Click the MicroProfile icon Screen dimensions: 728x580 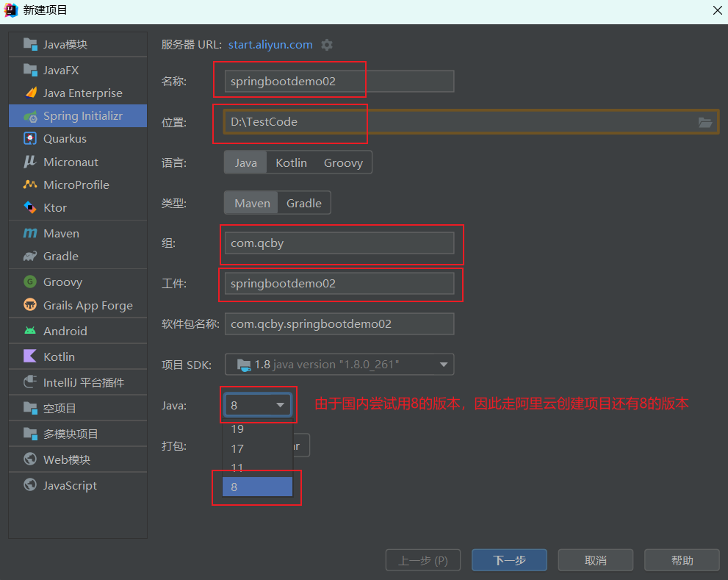coord(30,185)
